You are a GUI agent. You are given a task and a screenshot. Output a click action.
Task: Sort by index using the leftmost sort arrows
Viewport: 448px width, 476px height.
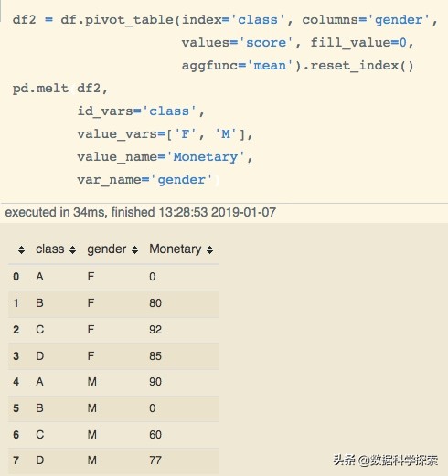point(21,250)
